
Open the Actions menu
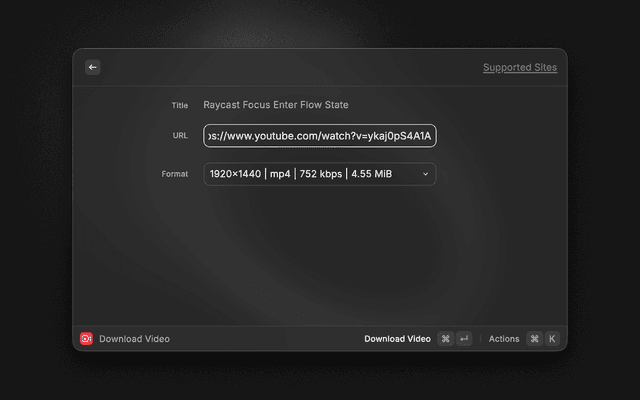(x=504, y=339)
